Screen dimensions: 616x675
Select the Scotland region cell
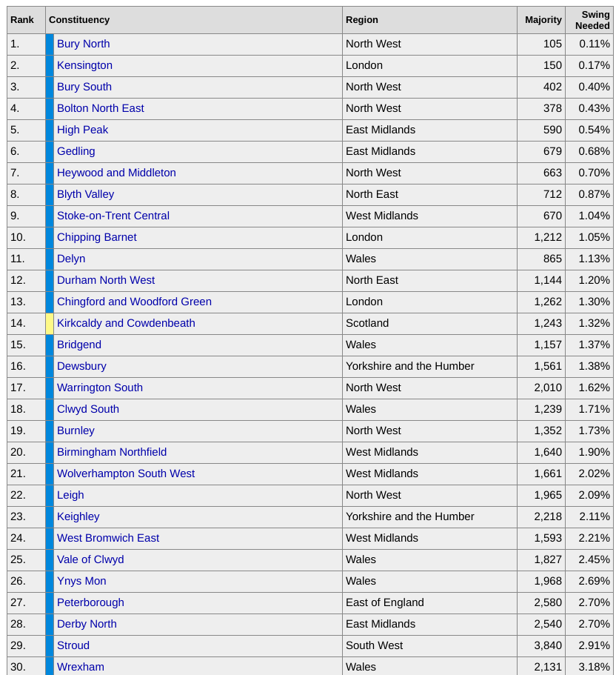tap(429, 324)
